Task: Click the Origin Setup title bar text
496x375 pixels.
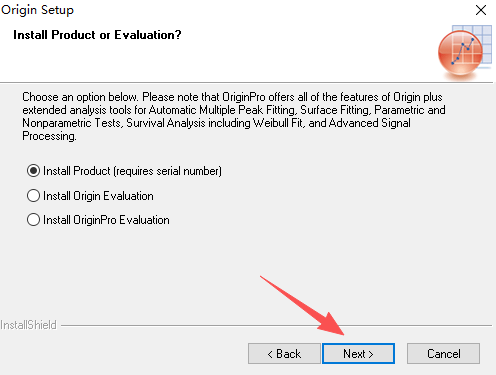Action: [37, 10]
